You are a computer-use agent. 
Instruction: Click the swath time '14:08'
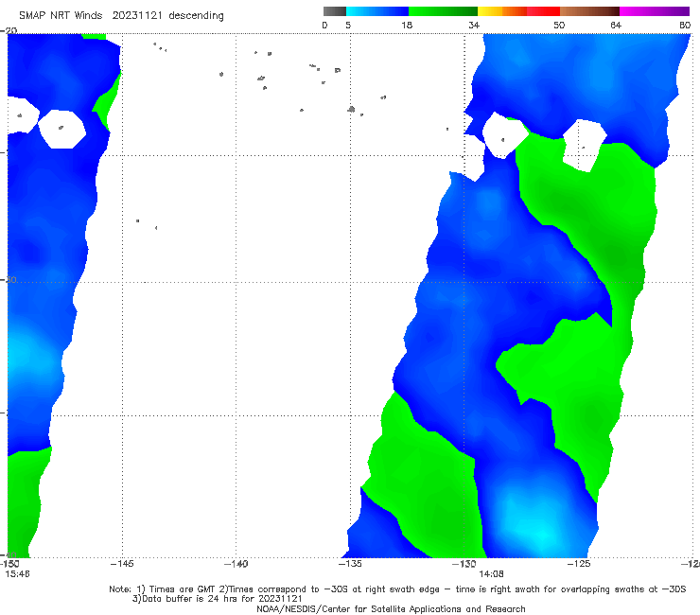tap(491, 573)
